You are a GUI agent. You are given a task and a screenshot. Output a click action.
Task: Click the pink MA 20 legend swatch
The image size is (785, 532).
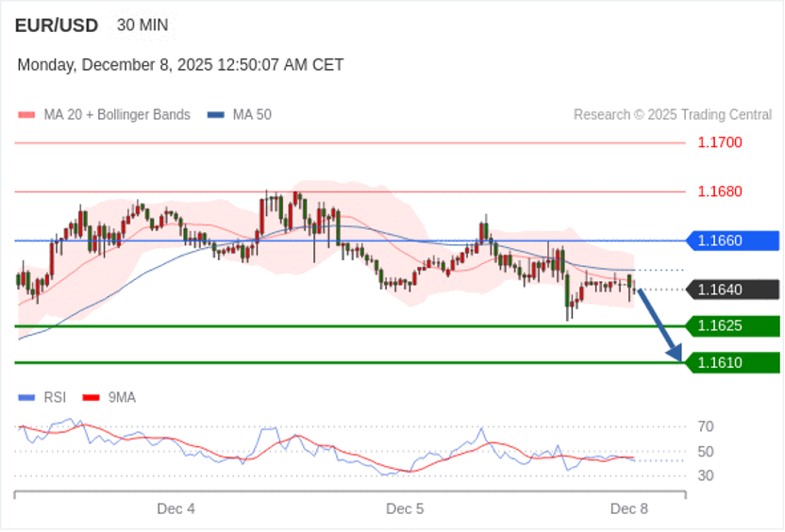click(x=26, y=115)
